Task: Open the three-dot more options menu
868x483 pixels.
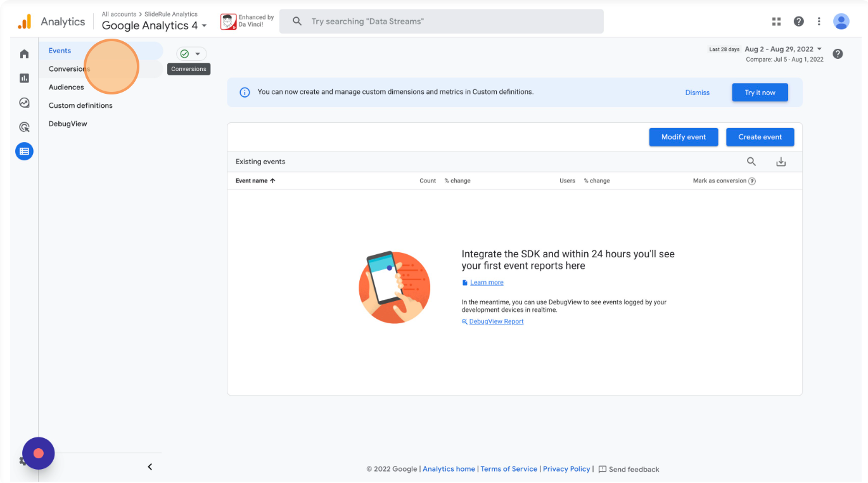Action: click(819, 22)
